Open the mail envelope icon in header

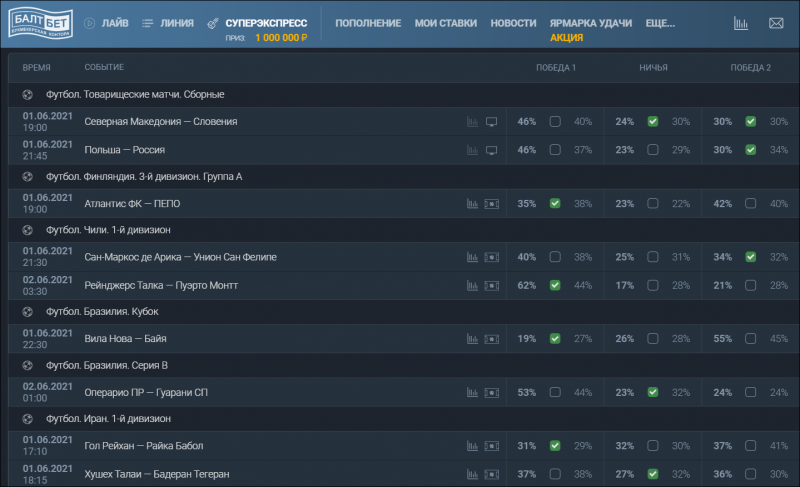pos(776,23)
